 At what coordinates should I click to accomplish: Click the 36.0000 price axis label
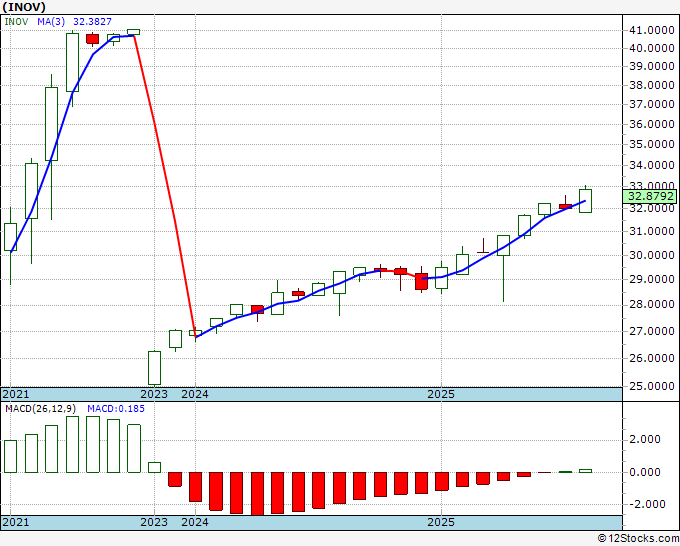[651, 124]
